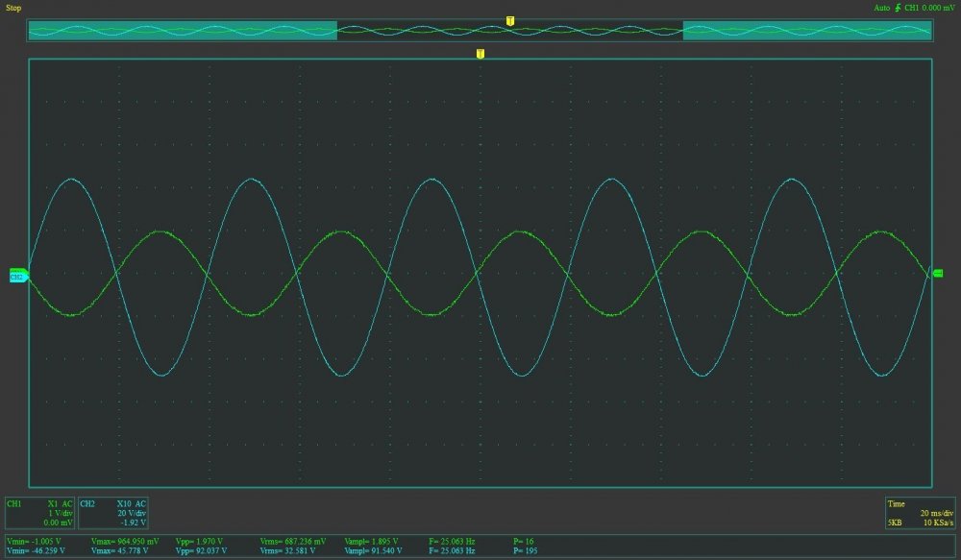The image size is (961, 560).
Task: Click the green trigger level marker on right edge
Action: click(938, 275)
